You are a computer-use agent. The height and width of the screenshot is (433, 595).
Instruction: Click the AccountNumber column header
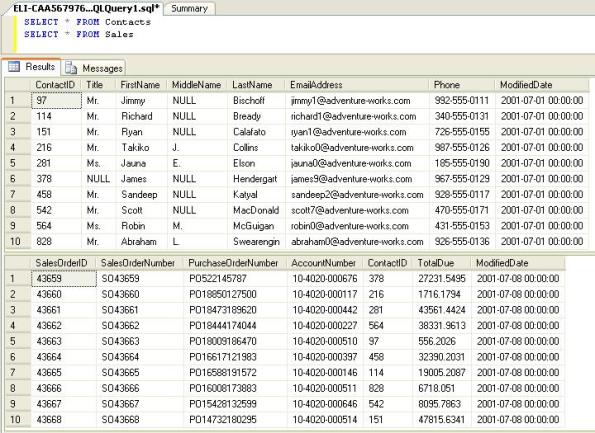[325, 263]
